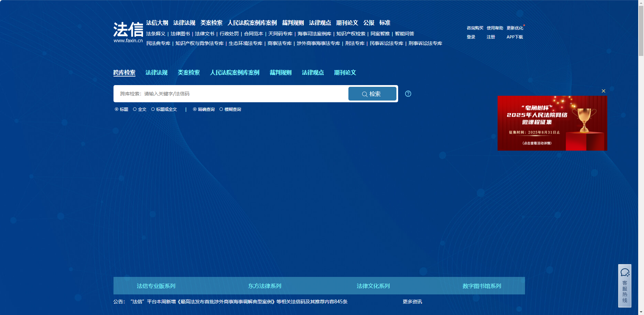Open the 涉外商事海事法专库 link

pos(318,43)
